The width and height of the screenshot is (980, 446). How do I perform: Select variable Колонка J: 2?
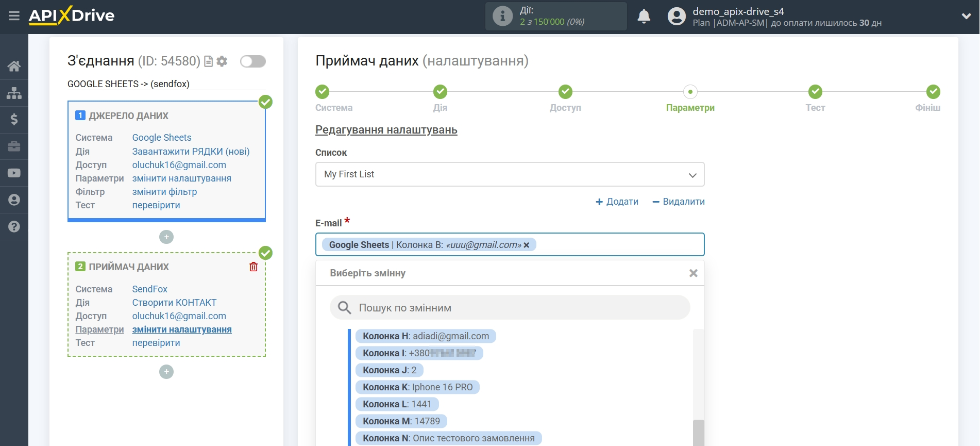pos(390,370)
